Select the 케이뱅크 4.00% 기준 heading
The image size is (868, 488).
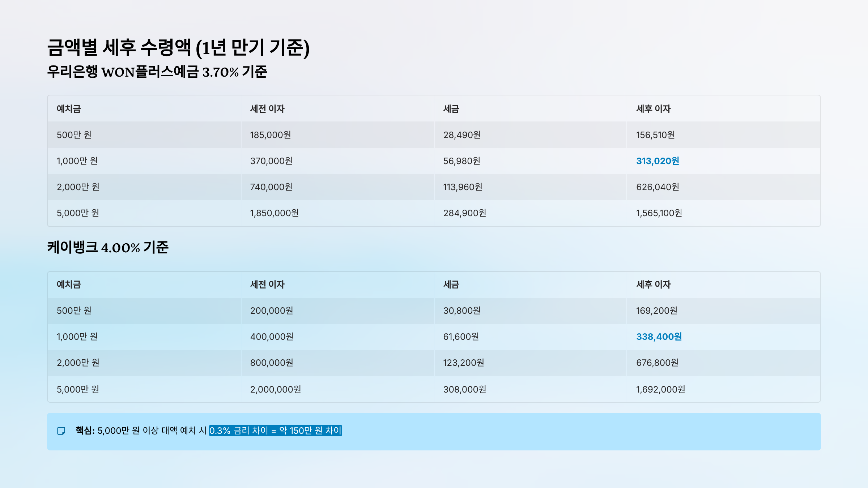(x=108, y=248)
